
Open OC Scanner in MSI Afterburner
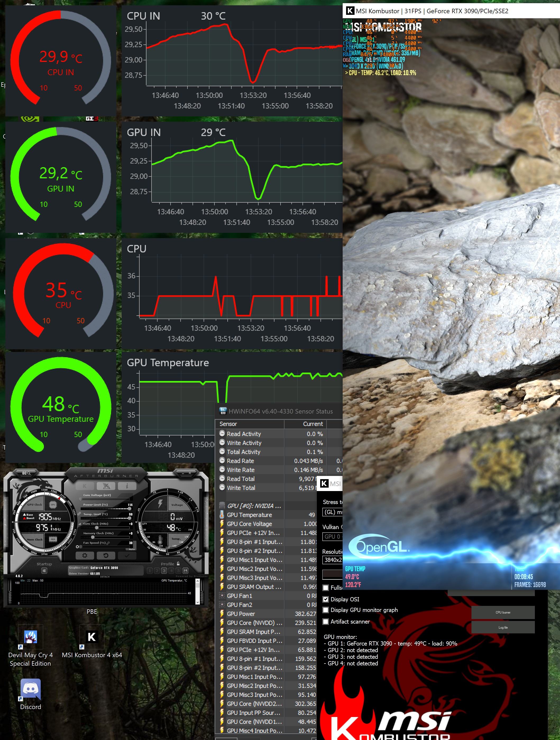(26, 473)
